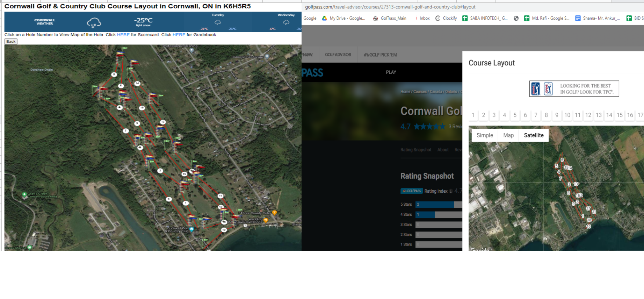The width and height of the screenshot is (644, 299).
Task: Open the PLAY menu item
Action: 391,72
